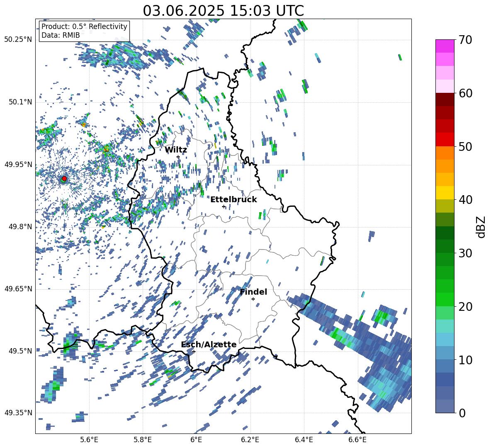Image resolution: width=491 pixels, height=448 pixels.
Task: Click the colorbar value 0
Action: [x=462, y=413]
